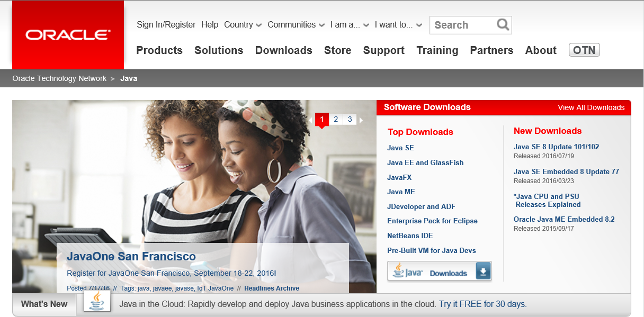Screen dimensions: 644x317
Task: Click Try it FREE for 30 days link
Action: coord(482,304)
